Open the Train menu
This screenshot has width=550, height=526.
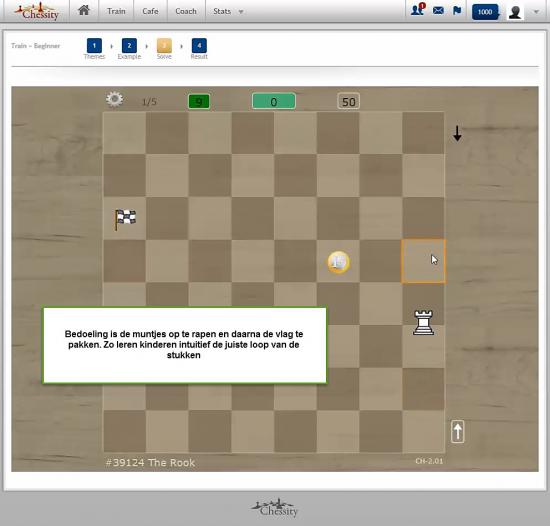tap(116, 11)
